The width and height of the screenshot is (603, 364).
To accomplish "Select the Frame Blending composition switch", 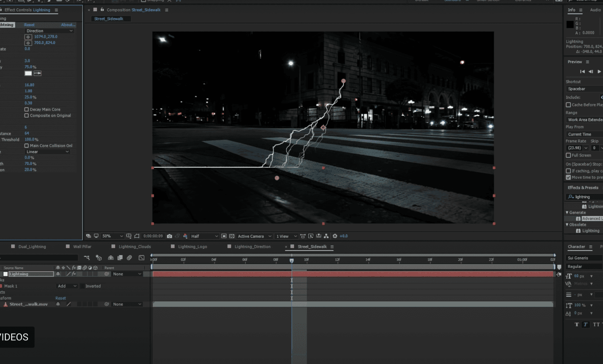I will (x=119, y=258).
